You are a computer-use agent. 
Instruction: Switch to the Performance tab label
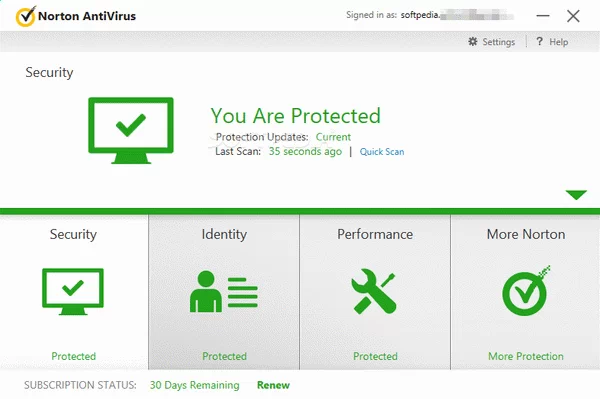(375, 234)
